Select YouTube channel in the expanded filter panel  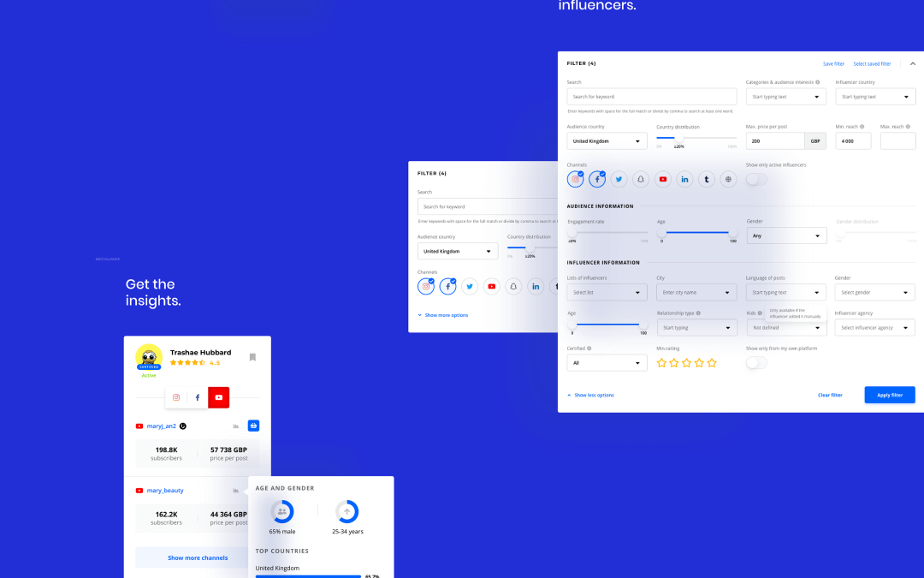663,179
